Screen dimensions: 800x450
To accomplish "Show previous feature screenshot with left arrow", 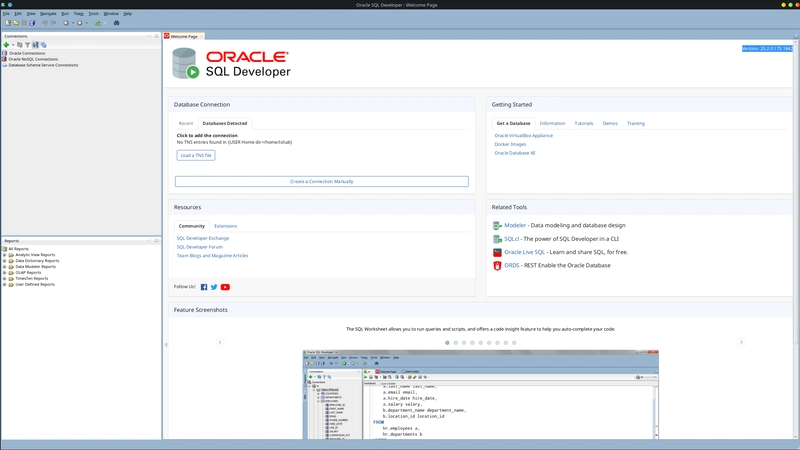I will click(x=220, y=342).
